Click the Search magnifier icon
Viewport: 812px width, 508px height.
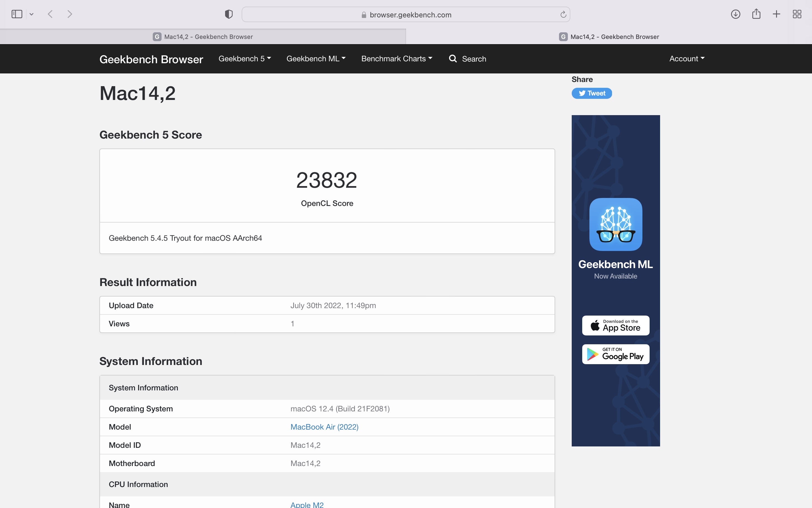point(453,59)
